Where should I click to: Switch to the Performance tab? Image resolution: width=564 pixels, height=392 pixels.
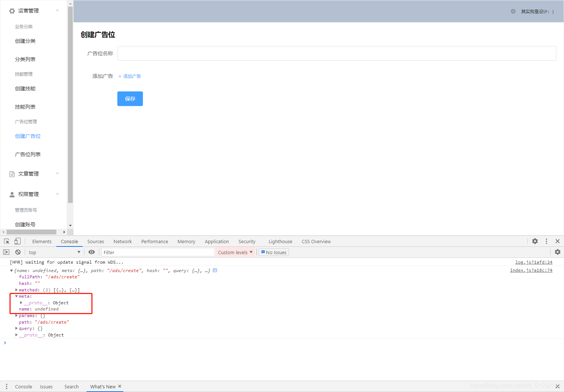pyautogui.click(x=155, y=242)
